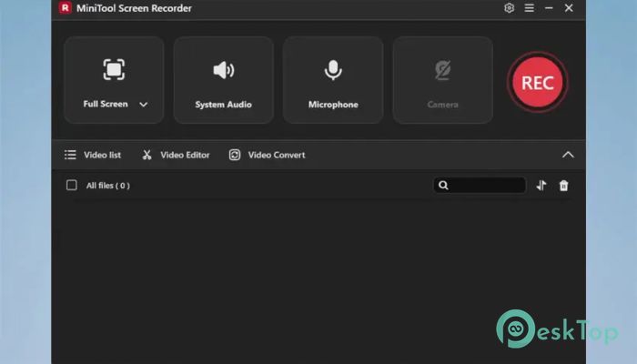The image size is (637, 364).
Task: Open settings via the gear icon
Action: pos(509,8)
